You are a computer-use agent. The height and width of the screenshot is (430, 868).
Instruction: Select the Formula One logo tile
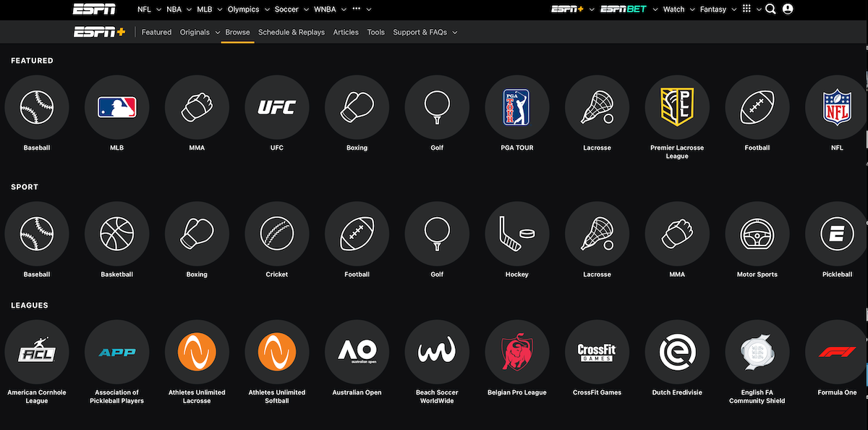click(837, 353)
